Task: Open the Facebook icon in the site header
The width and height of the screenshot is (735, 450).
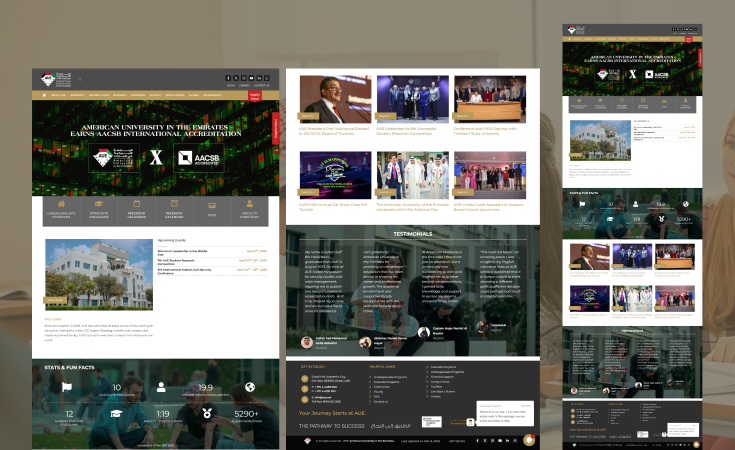Action: point(228,78)
